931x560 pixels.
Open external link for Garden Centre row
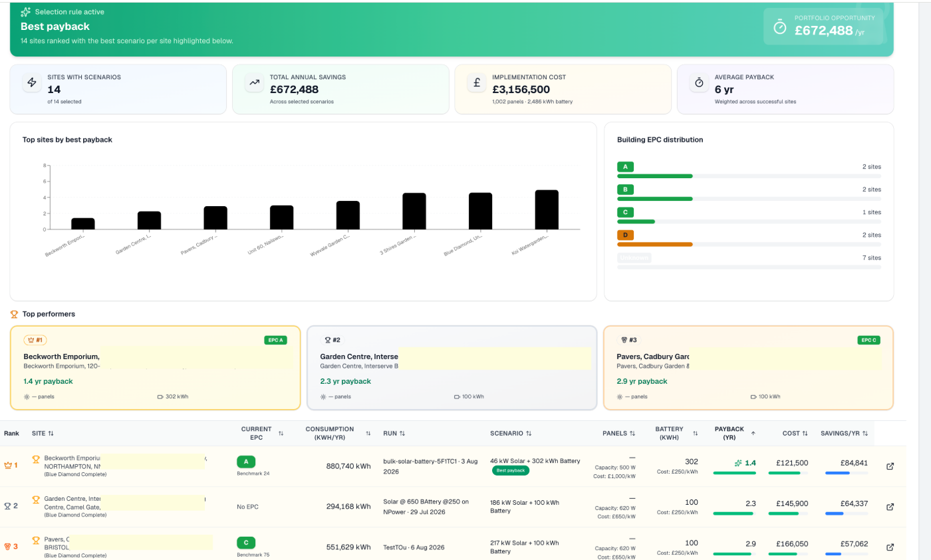890,507
